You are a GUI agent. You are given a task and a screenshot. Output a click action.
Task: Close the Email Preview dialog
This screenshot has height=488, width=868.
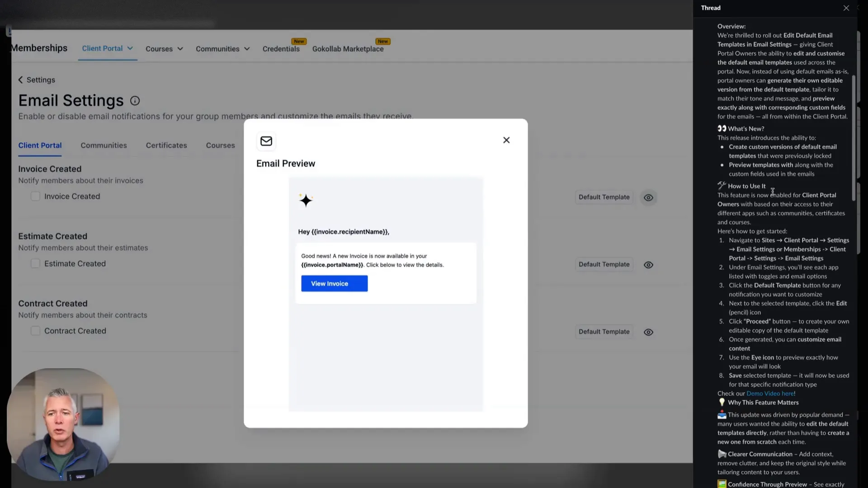coord(506,140)
